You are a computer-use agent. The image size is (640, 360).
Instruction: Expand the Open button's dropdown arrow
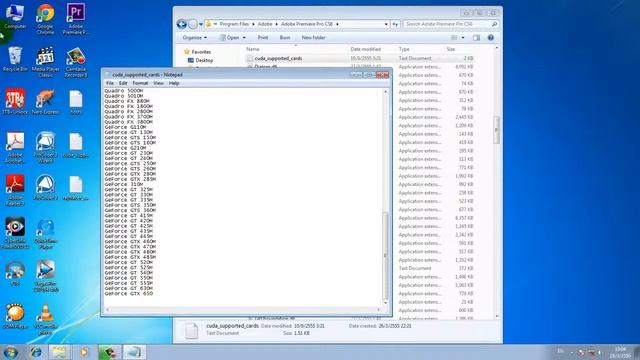pos(244,38)
